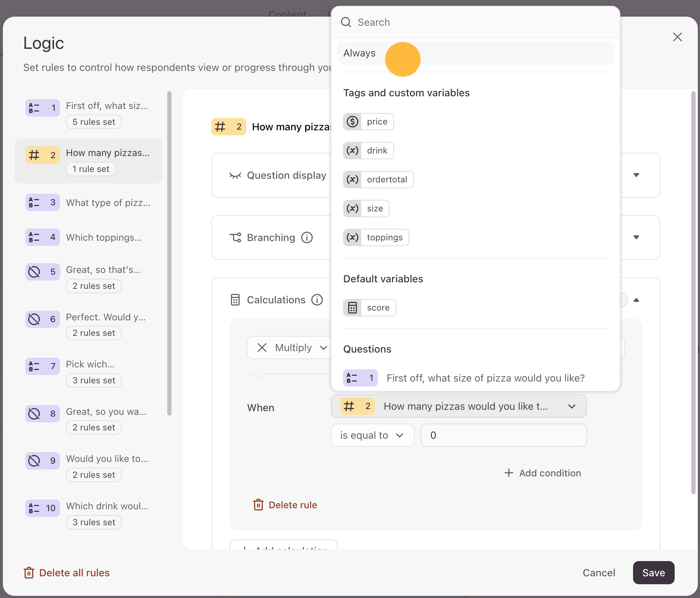
Task: Open the Multiply operation dropdown
Action: click(291, 348)
